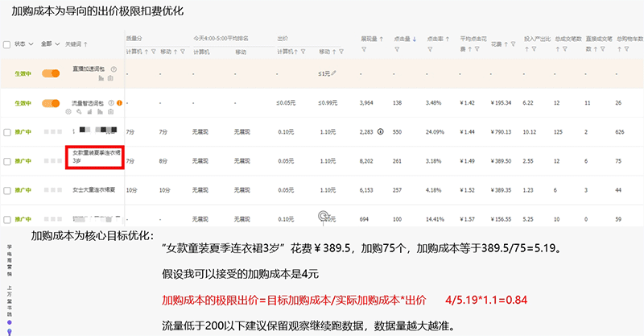Toggle the 流量智选词包 switch
The image size is (644, 336).
tap(51, 103)
